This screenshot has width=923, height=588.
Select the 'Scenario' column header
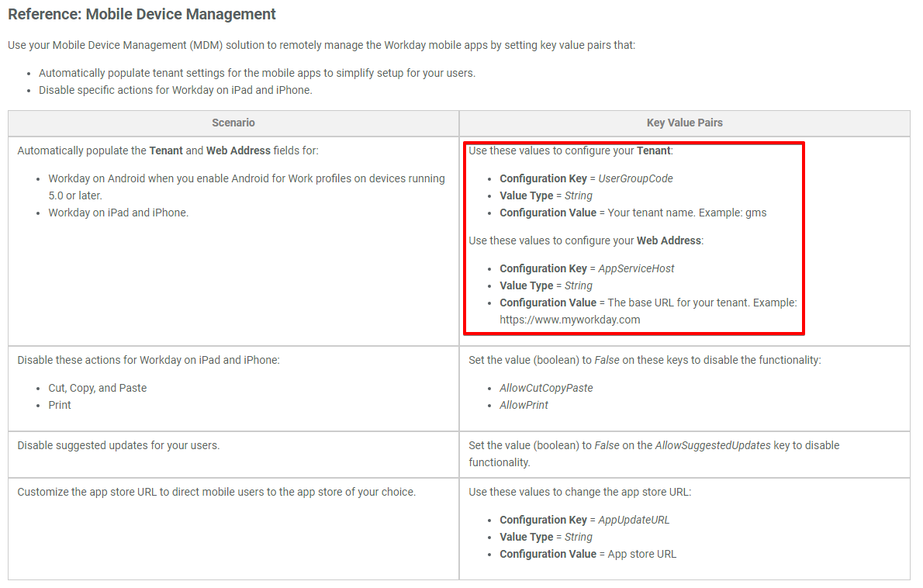(233, 123)
